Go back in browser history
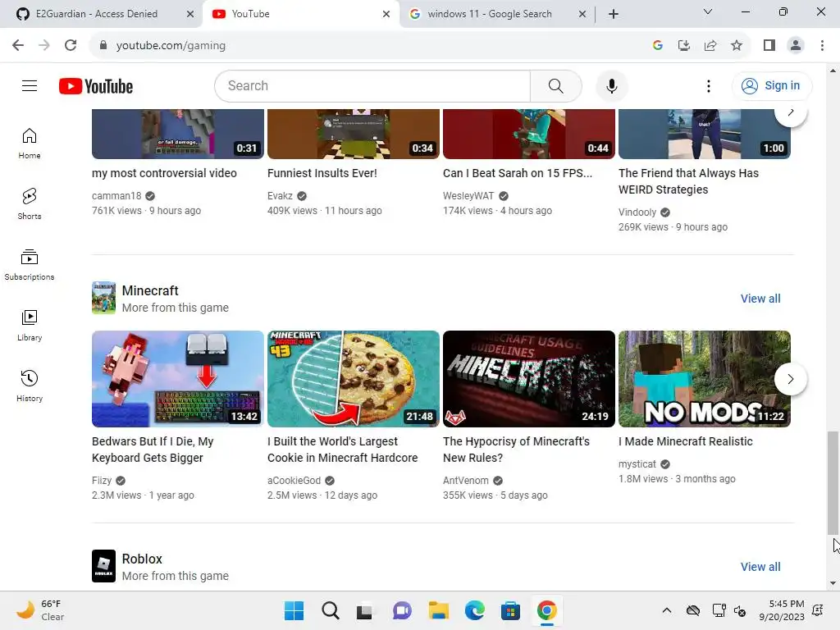 pyautogui.click(x=18, y=46)
